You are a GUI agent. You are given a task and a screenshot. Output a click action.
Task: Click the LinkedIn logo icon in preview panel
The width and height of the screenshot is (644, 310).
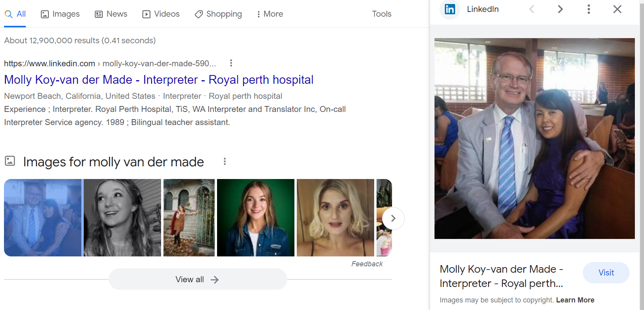point(450,9)
